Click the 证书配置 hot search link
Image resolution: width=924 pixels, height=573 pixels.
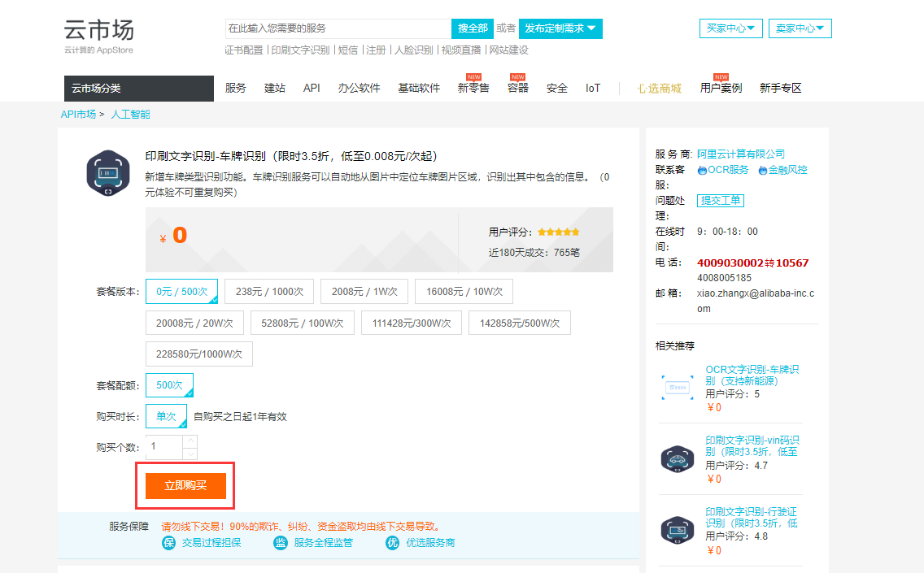[244, 50]
